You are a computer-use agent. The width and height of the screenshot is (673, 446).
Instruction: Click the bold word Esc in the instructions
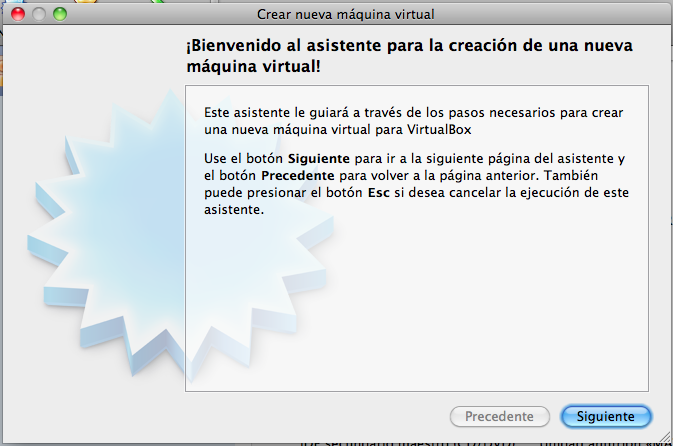click(x=379, y=192)
